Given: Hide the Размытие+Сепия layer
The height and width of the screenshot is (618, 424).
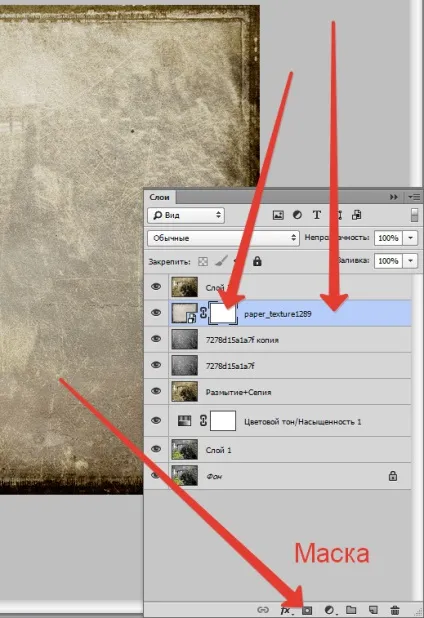Looking at the screenshot, I should click(x=156, y=391).
